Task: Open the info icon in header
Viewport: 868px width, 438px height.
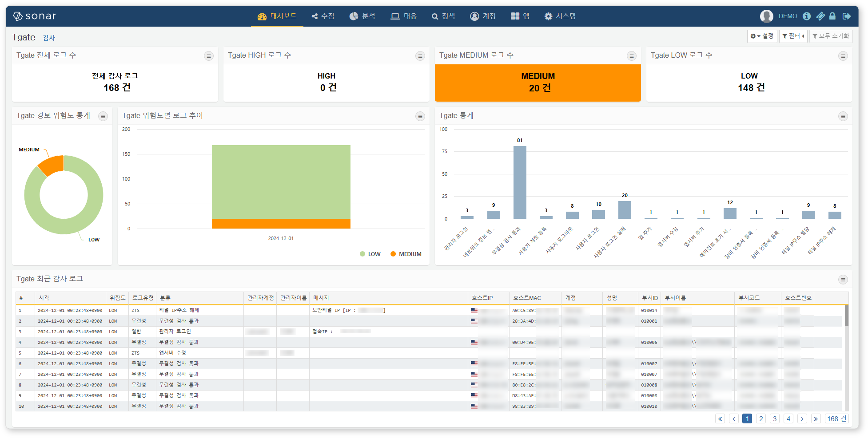Action: pyautogui.click(x=807, y=16)
